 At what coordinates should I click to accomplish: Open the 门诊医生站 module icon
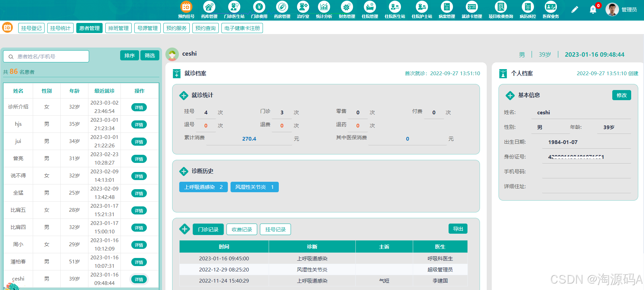[234, 7]
